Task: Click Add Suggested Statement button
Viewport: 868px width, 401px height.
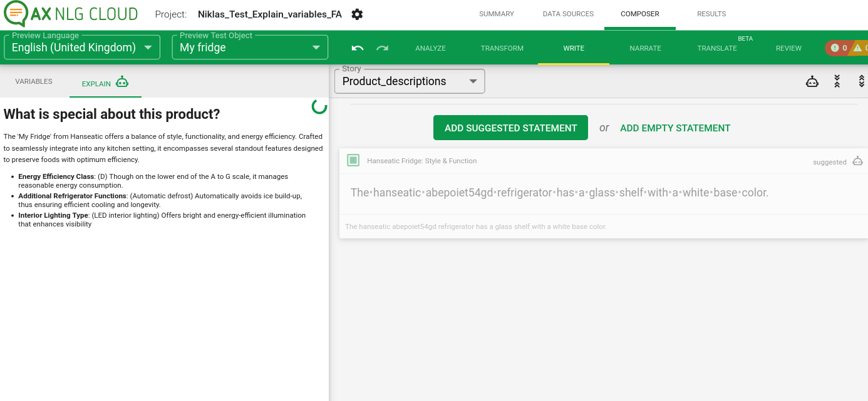Action: 510,128
